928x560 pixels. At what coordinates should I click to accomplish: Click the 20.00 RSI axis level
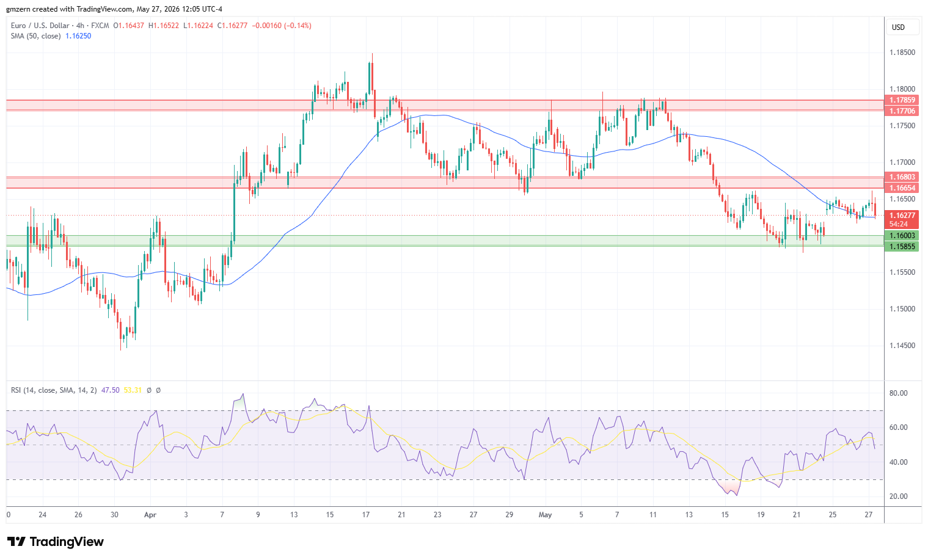[898, 496]
